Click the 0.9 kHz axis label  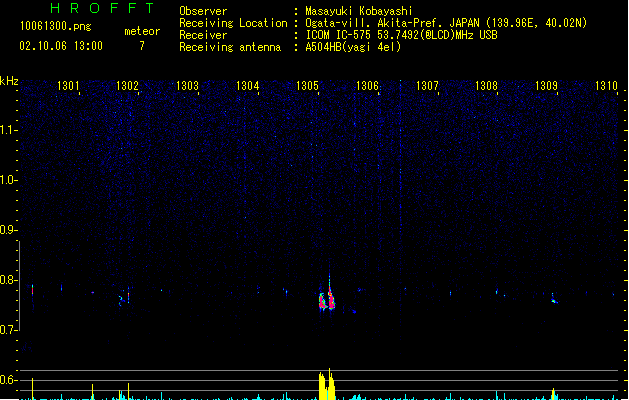[8, 230]
